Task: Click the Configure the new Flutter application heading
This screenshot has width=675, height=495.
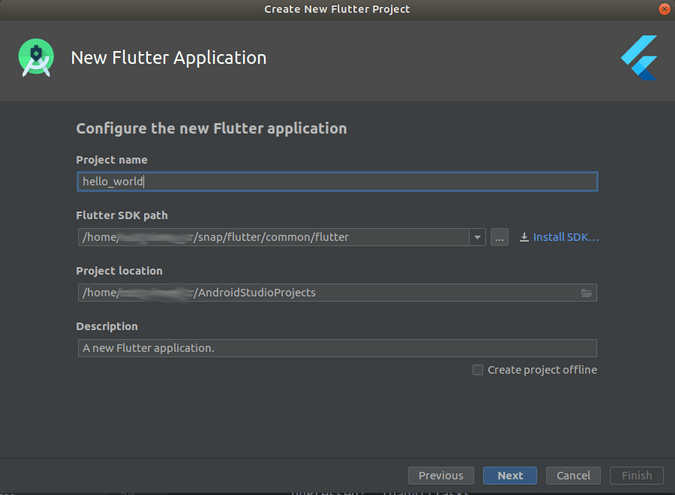Action: click(x=211, y=129)
